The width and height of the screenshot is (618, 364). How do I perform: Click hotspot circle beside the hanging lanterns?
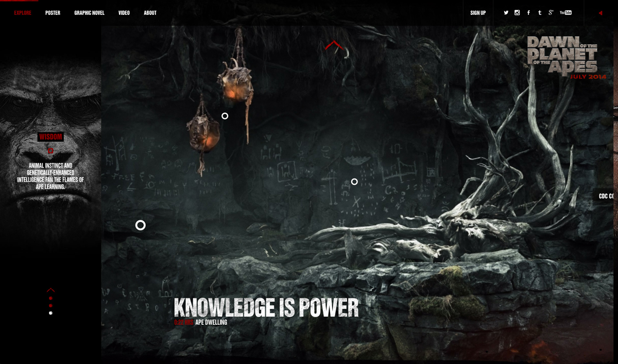tap(225, 116)
